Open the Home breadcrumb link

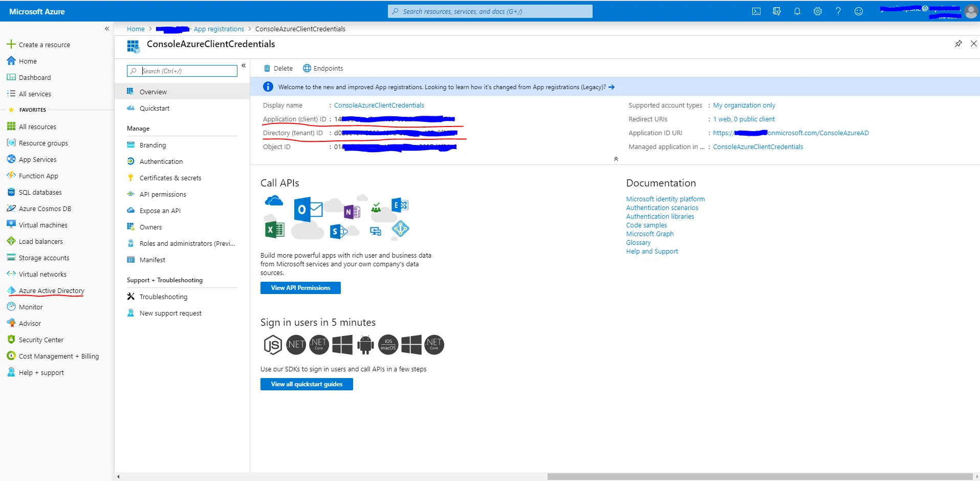click(x=136, y=29)
